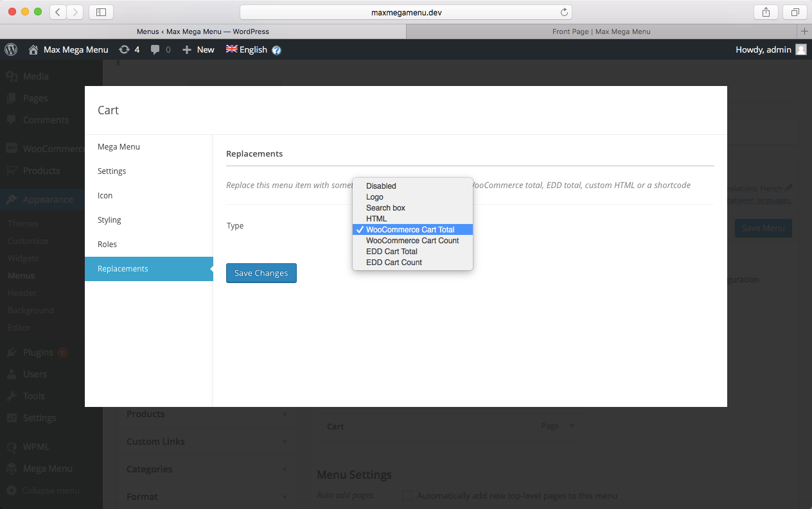Viewport: 812px width, 509px height.
Task: Select WooCommerce Cart Count option
Action: tap(412, 241)
